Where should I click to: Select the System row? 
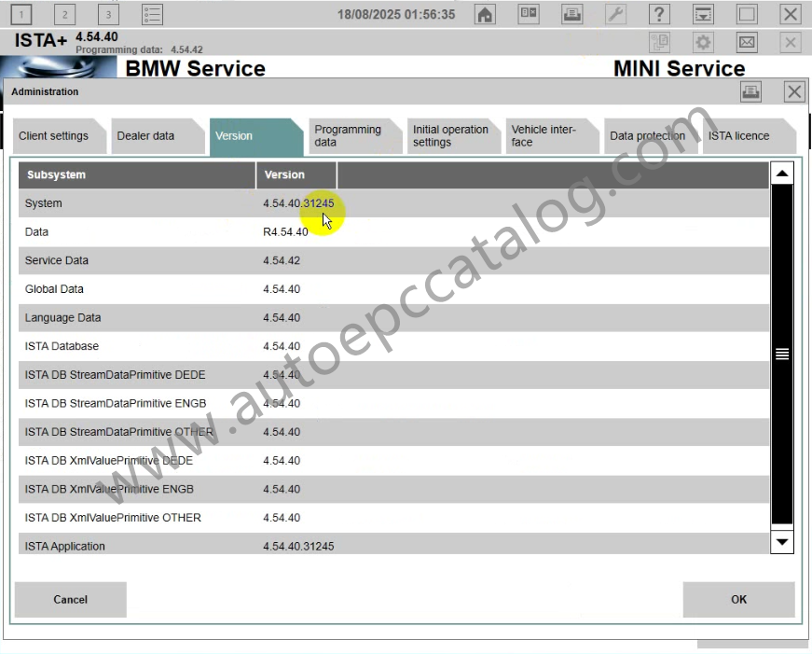pyautogui.click(x=393, y=203)
